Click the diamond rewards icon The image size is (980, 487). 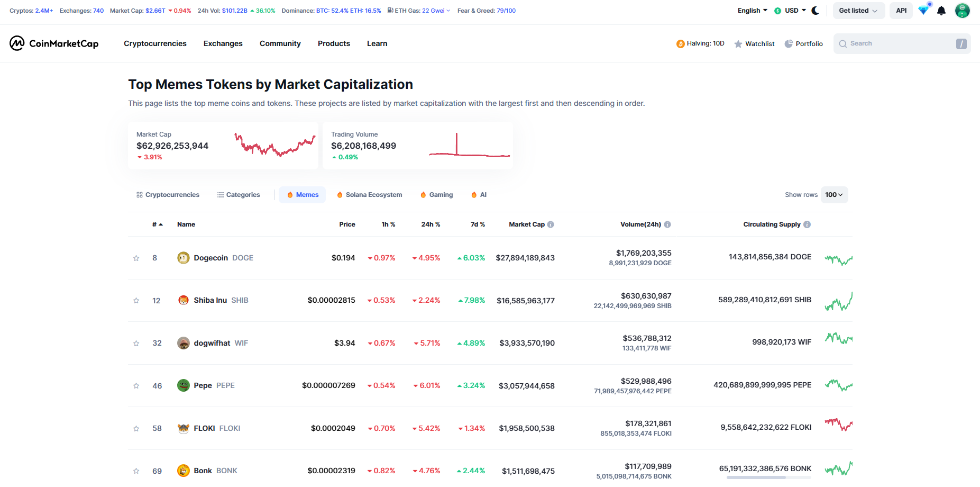(923, 11)
